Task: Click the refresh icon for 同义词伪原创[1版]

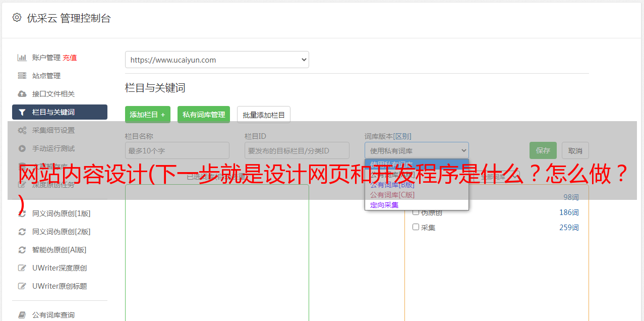Action: pos(22,213)
